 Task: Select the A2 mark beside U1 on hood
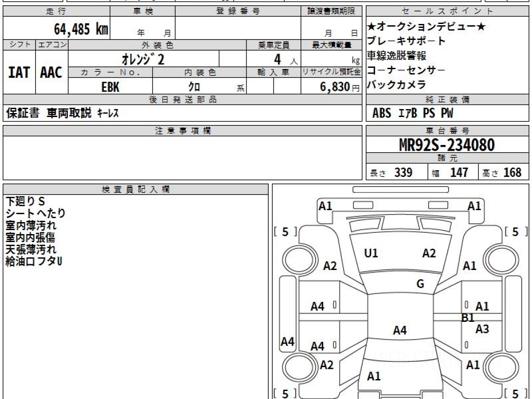tap(429, 253)
